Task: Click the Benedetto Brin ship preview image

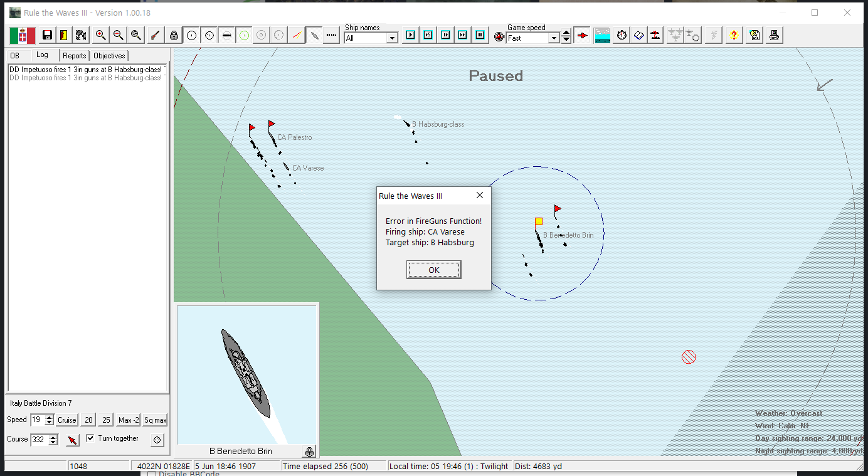Action: point(246,375)
